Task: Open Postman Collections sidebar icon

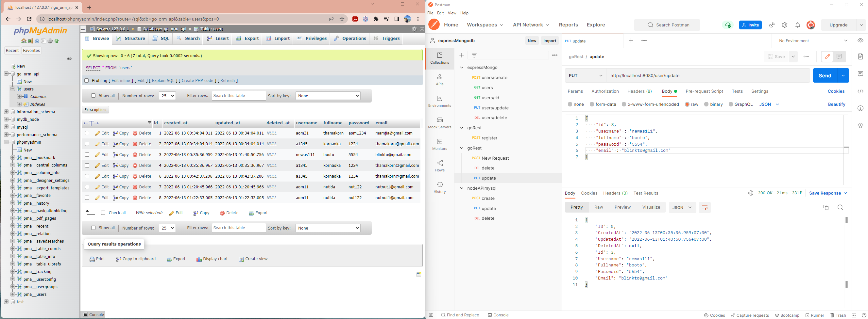Action: click(439, 58)
